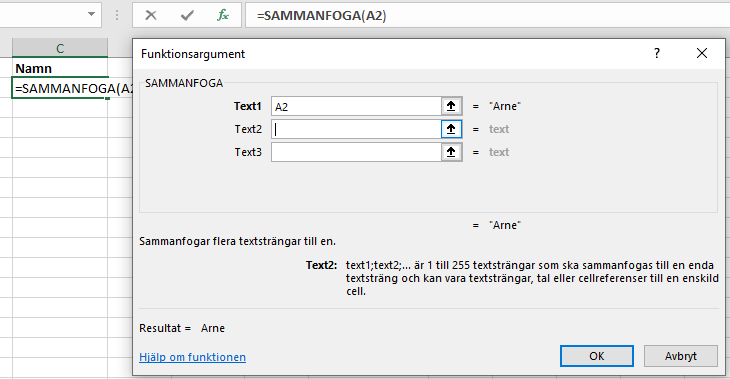Focus the empty Text3 input field
Image resolution: width=730 pixels, height=379 pixels.
356,152
